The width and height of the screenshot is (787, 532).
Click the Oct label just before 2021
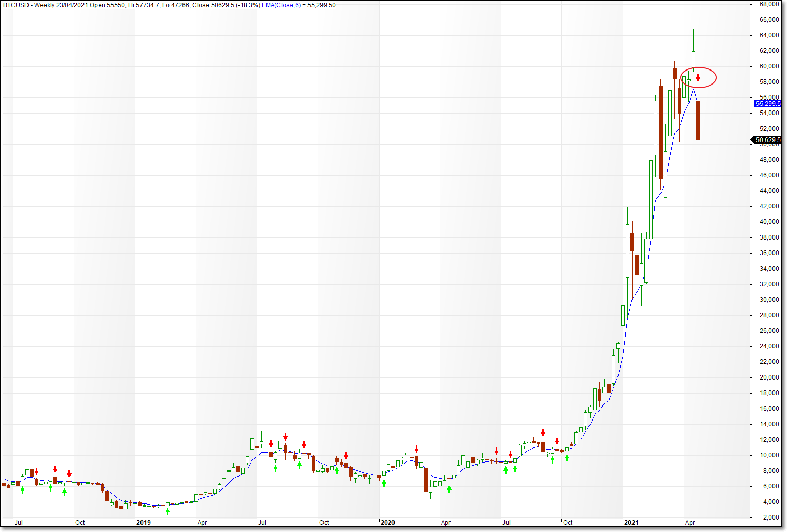click(568, 523)
